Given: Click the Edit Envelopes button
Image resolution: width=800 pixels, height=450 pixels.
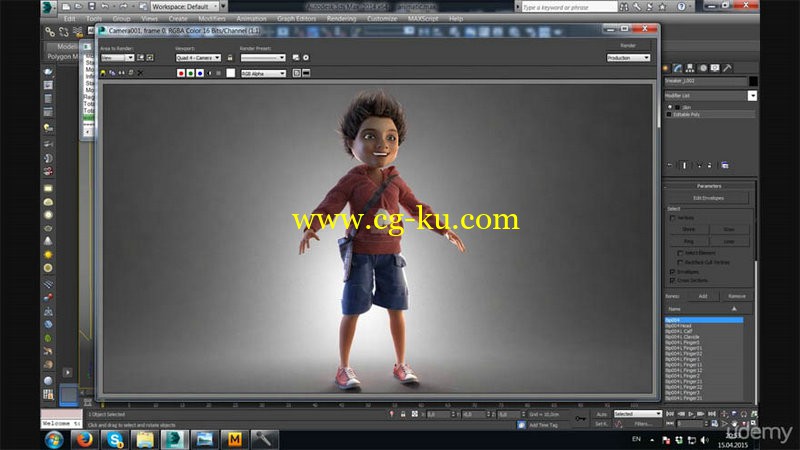Looking at the screenshot, I should (708, 198).
